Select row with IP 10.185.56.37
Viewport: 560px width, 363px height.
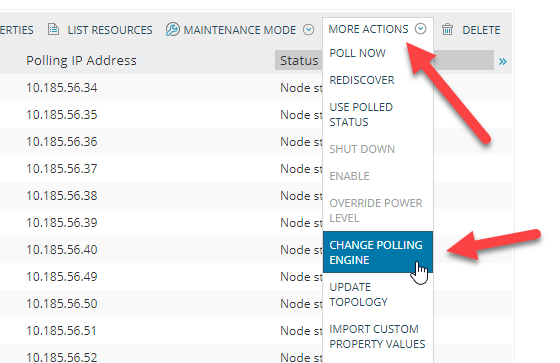pyautogui.click(x=61, y=169)
